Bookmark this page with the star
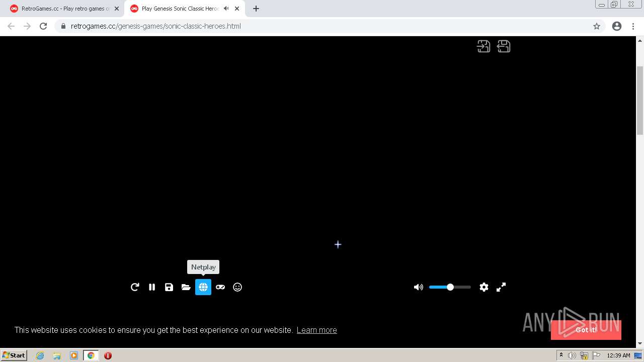 (x=597, y=26)
